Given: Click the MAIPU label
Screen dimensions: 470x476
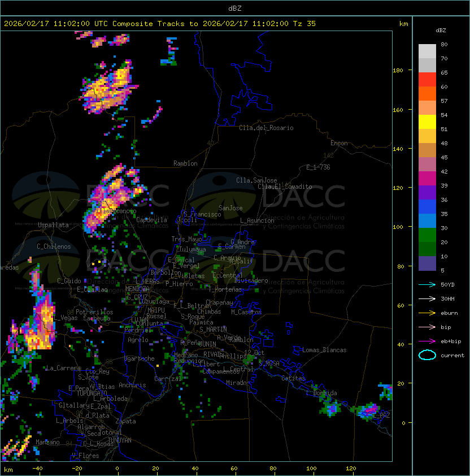Looking at the screenshot, I should (156, 310).
